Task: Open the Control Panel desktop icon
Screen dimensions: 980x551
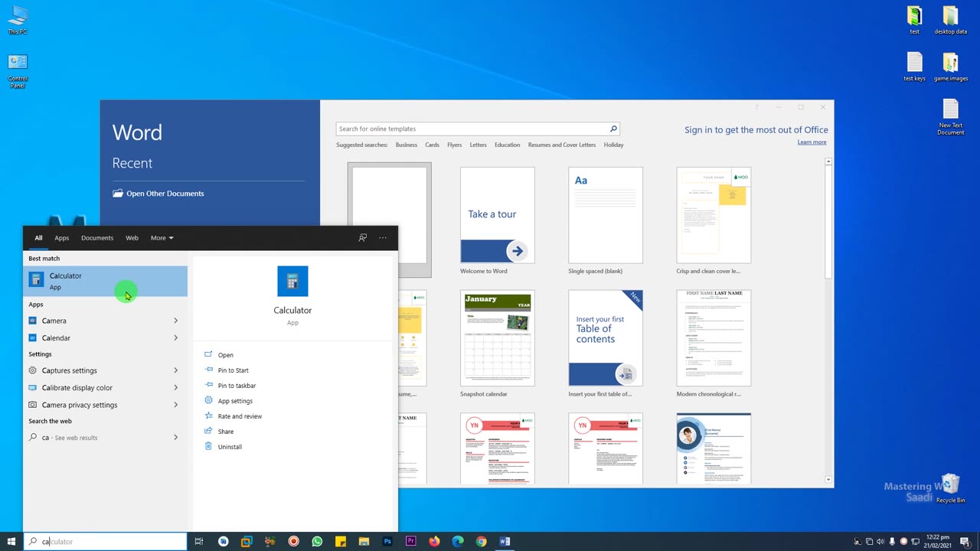Action: click(18, 71)
